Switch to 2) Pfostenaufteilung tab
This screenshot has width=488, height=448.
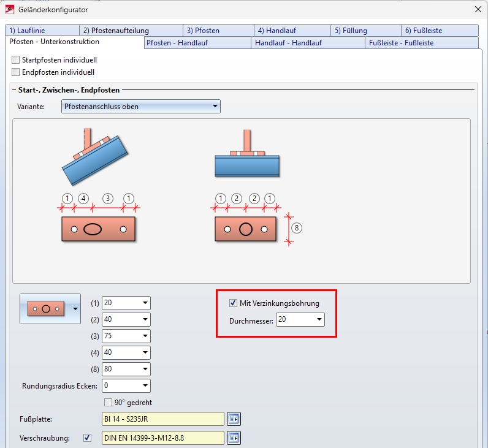click(x=131, y=31)
